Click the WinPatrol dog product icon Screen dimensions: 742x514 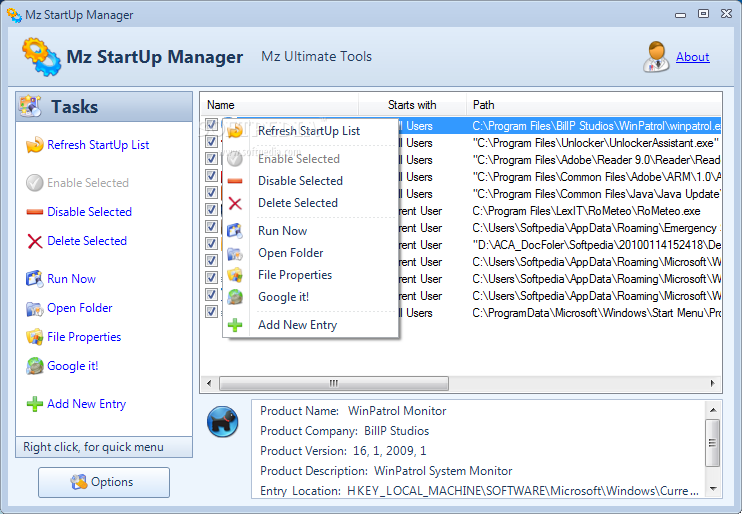click(x=222, y=421)
